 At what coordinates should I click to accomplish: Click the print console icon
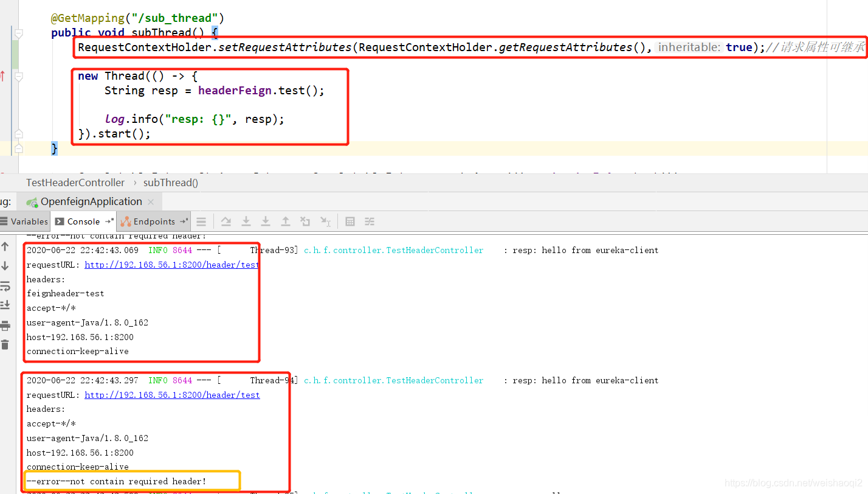coord(5,325)
